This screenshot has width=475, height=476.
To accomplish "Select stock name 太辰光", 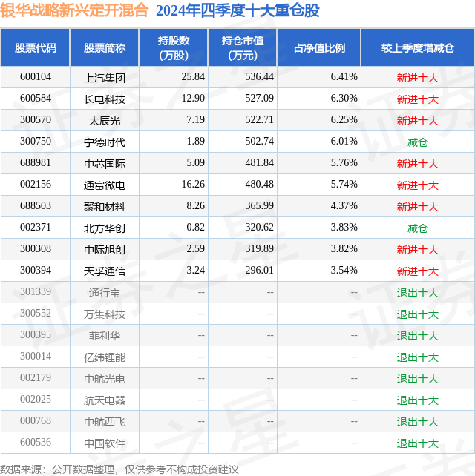I will point(105,121).
